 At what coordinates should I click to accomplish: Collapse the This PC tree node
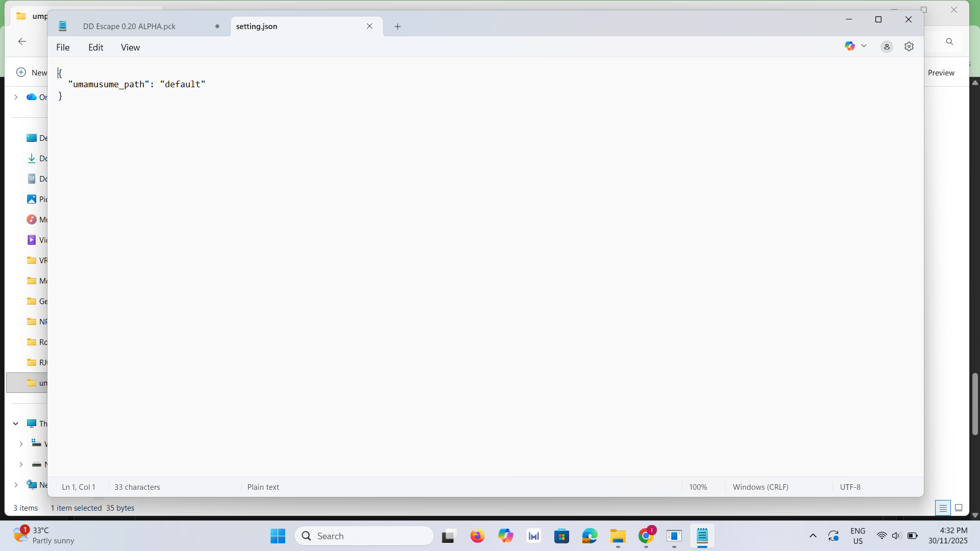[16, 423]
